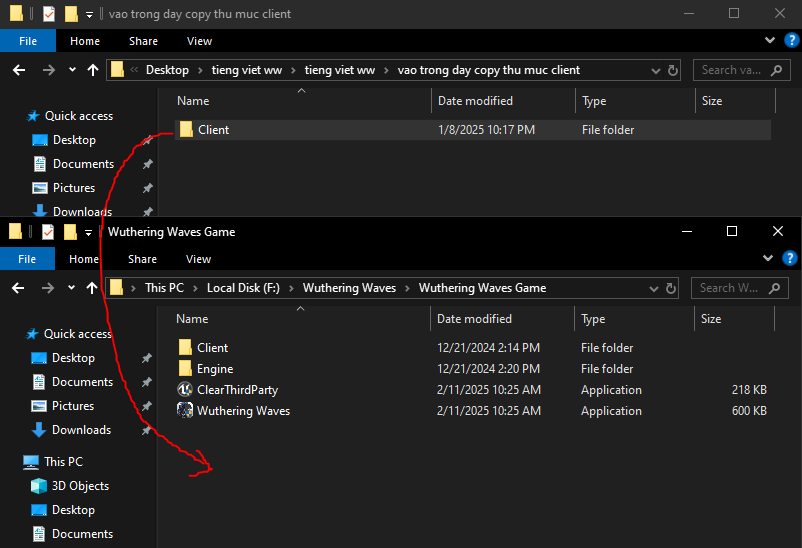The image size is (802, 548).
Task: Go forward in the top Explorer window
Action: coord(49,70)
